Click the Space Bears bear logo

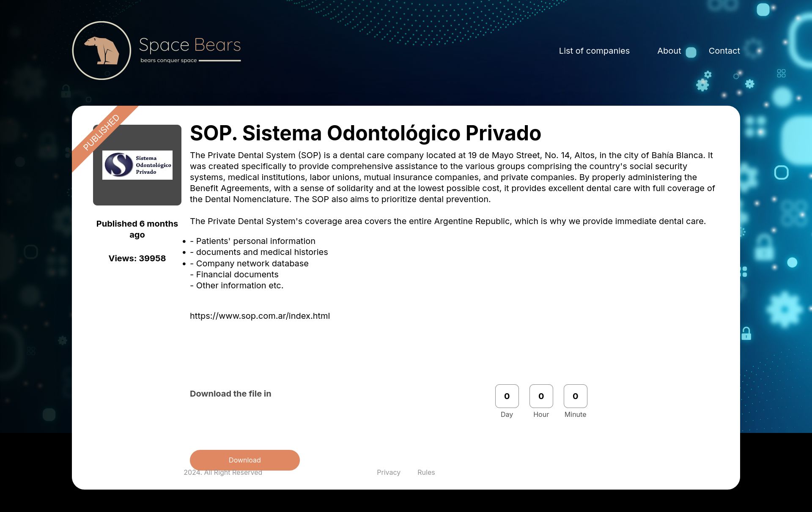[x=101, y=50]
